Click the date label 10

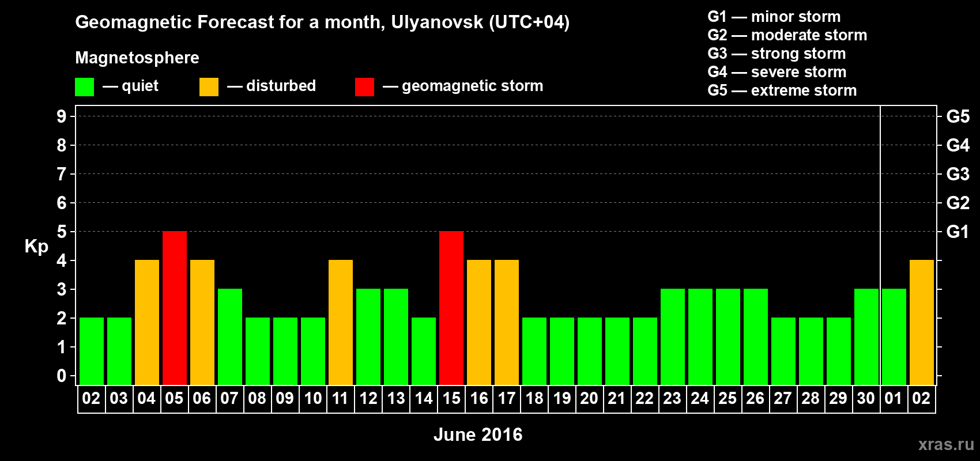(312, 399)
